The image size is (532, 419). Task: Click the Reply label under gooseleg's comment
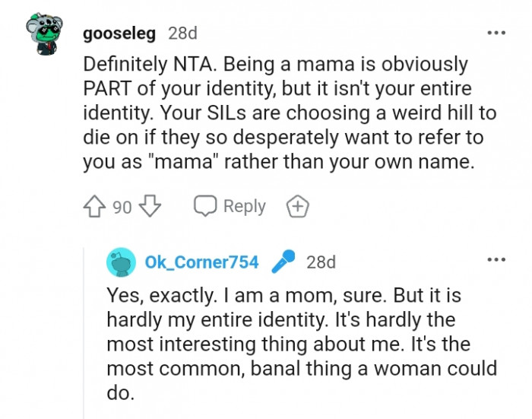(244, 206)
